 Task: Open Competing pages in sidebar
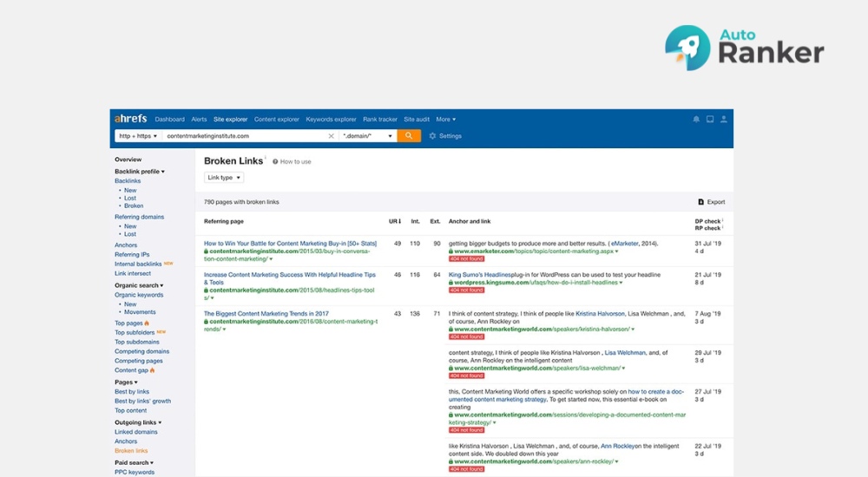coord(138,361)
